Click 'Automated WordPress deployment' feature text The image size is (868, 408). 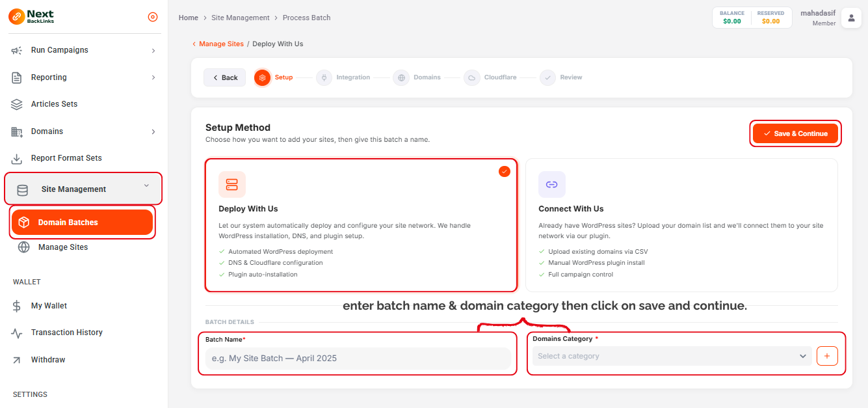[281, 251]
